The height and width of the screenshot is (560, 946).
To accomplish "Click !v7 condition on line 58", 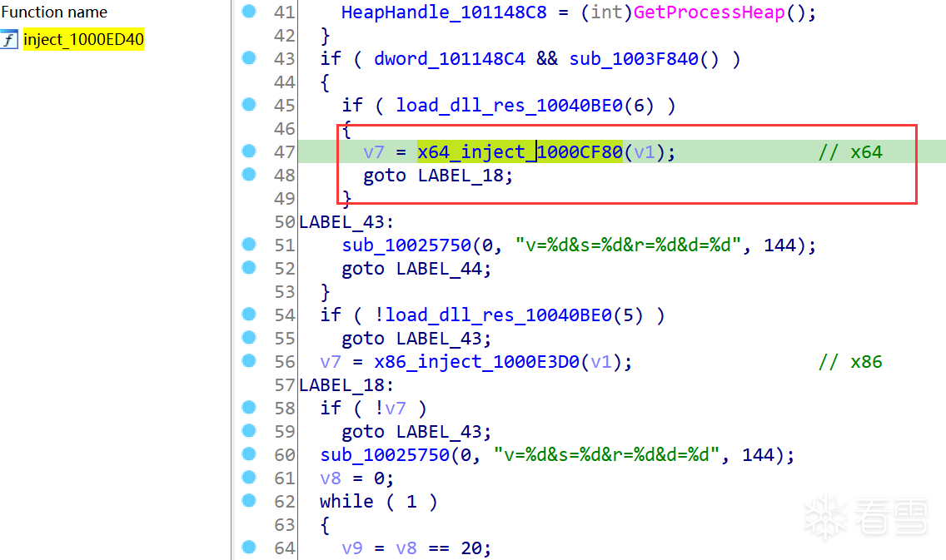I will coord(391,409).
